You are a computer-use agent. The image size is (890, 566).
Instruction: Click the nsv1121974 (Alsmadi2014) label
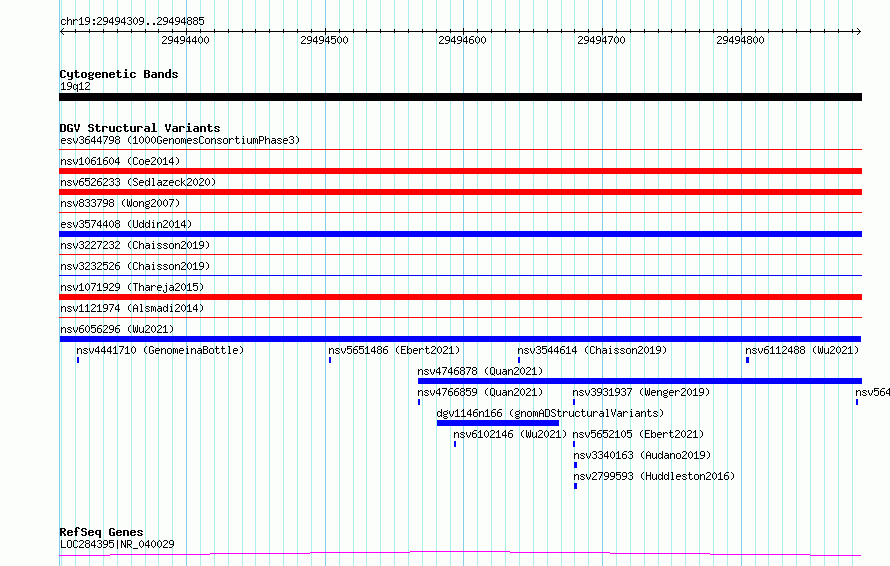[x=132, y=308]
